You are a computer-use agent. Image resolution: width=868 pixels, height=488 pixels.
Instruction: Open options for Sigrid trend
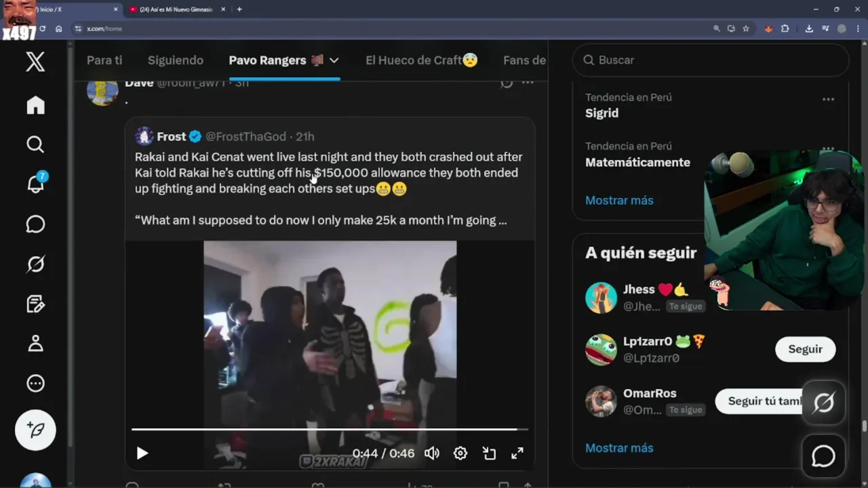pyautogui.click(x=828, y=99)
